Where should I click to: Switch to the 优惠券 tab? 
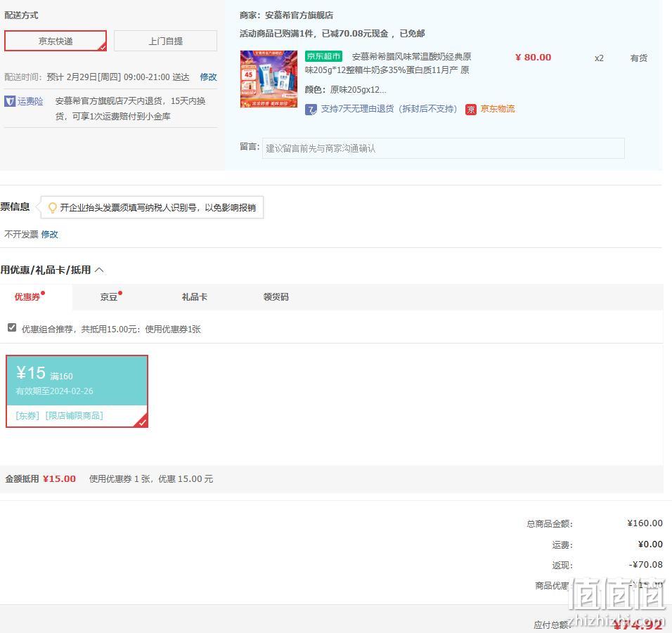click(x=27, y=296)
